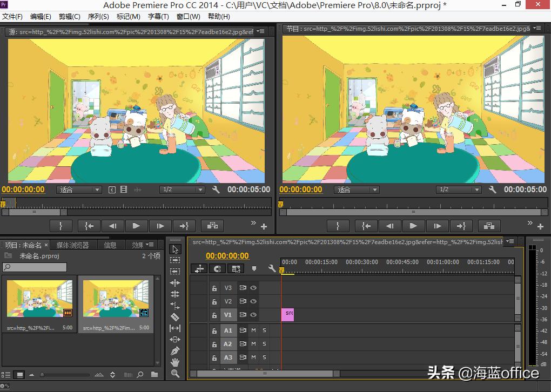551x392 pixels.
Task: Open program monitor playback resolution 1/2 dropdown
Action: (x=459, y=190)
